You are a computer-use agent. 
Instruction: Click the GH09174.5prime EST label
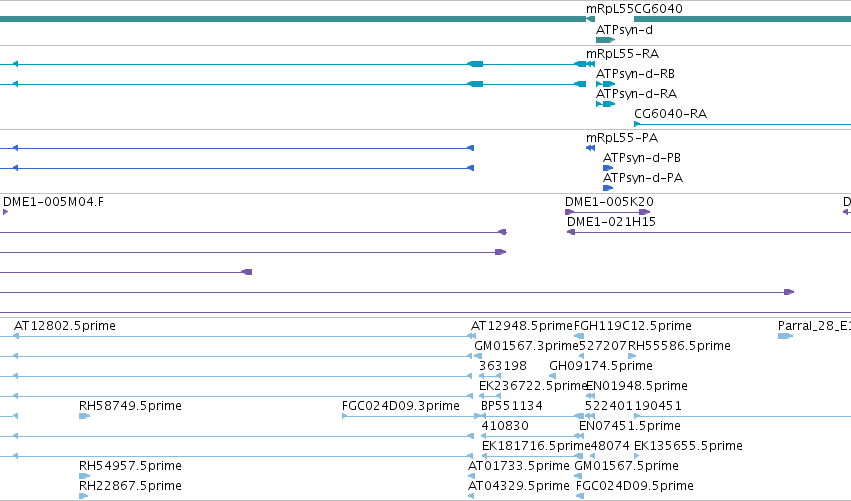[x=601, y=366]
